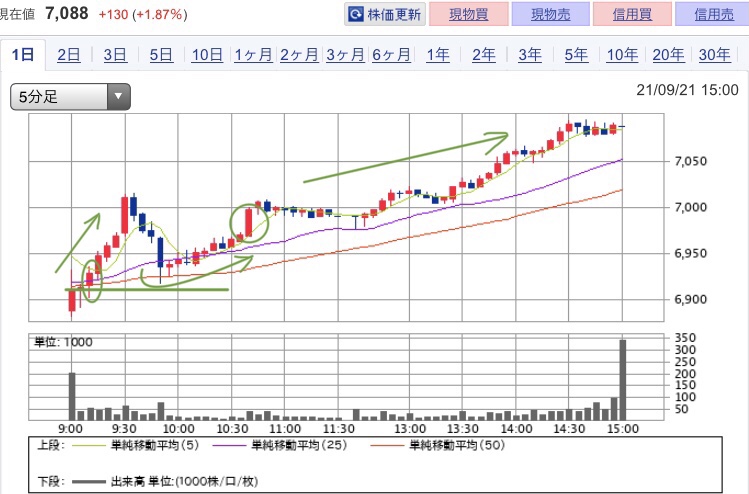Viewport: 749px width, 494px height.
Task: Click the 350 volume axis label
Action: click(685, 338)
